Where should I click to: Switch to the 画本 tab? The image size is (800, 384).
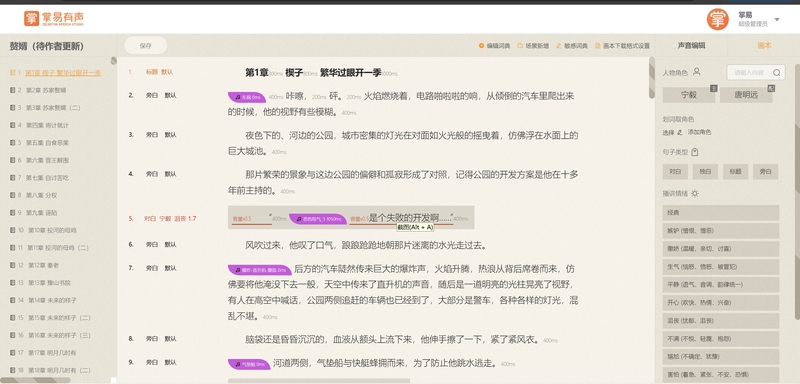coord(764,45)
